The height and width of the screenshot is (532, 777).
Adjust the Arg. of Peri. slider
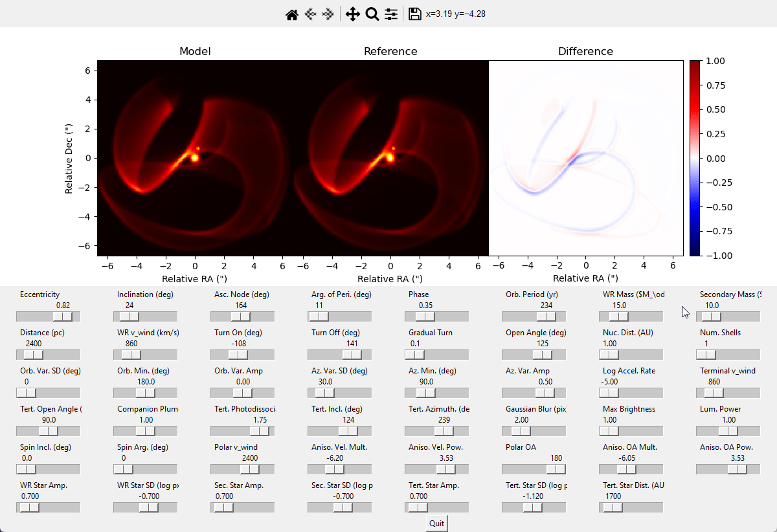339,316
